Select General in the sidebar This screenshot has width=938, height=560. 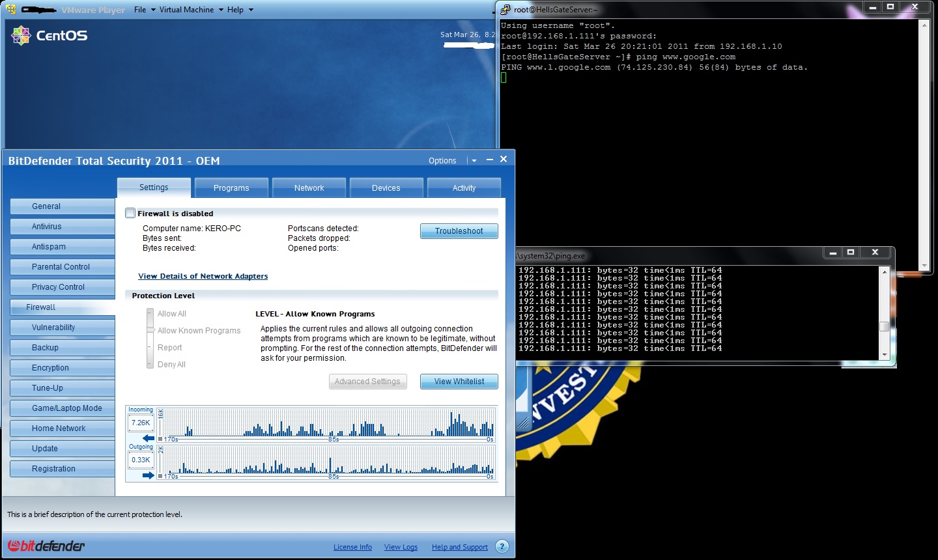point(63,206)
